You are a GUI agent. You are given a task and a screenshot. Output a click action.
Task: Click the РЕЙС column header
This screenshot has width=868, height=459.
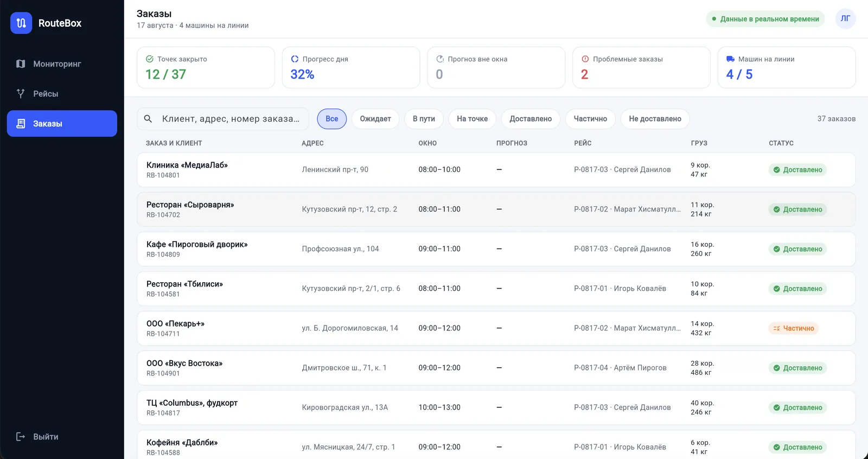click(583, 143)
